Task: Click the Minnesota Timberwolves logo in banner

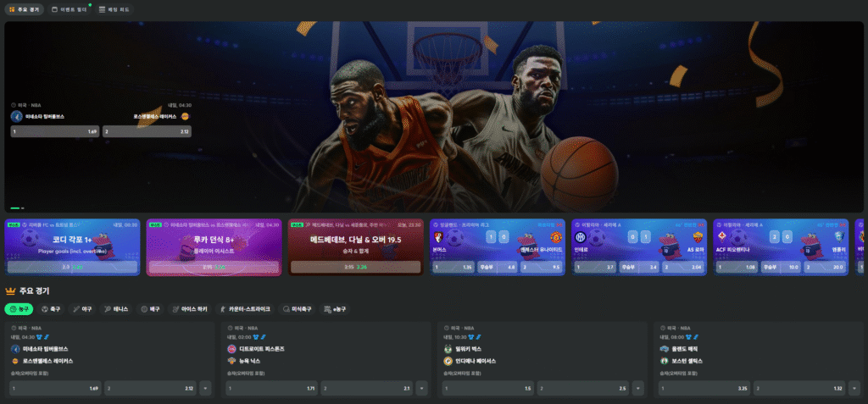Action: 15,116
